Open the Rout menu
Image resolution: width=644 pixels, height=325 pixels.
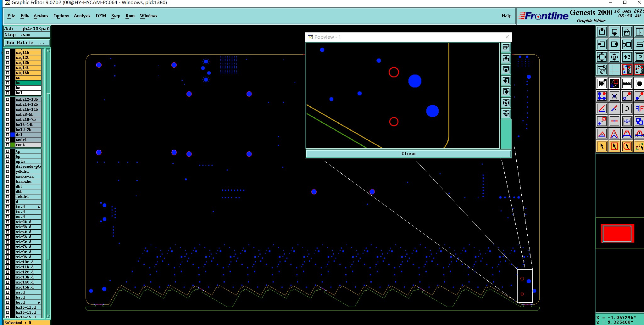point(130,16)
